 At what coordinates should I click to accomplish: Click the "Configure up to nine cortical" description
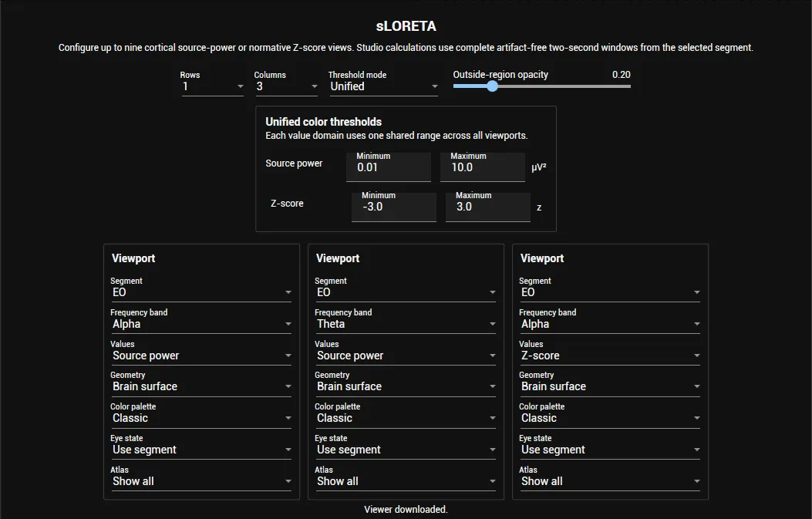coord(406,48)
